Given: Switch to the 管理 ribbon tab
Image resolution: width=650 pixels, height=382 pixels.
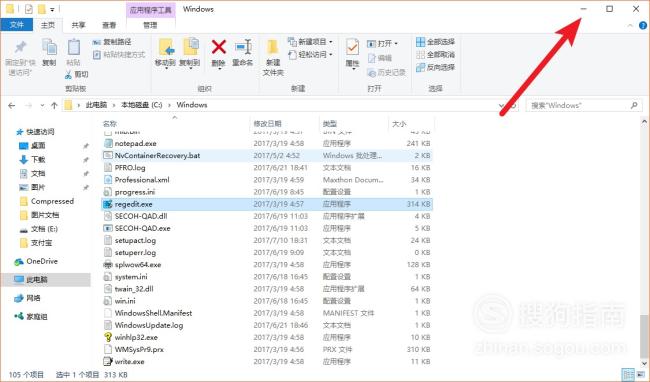Looking at the screenshot, I should [150, 25].
